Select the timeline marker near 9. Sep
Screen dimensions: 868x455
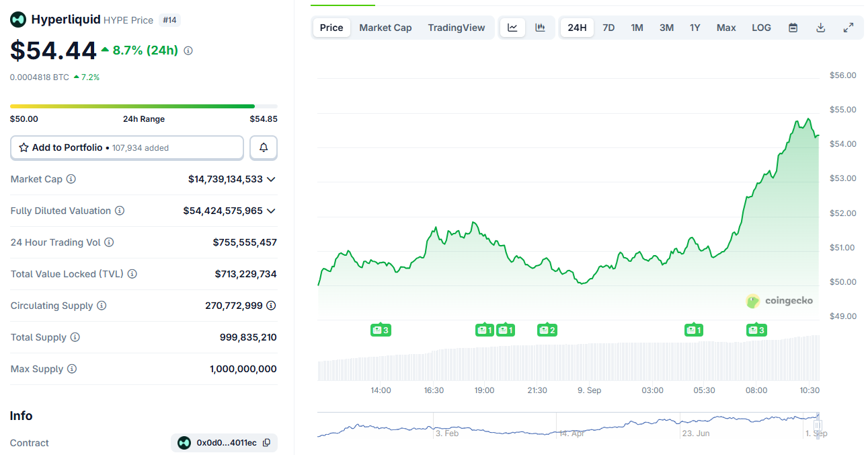pyautogui.click(x=547, y=330)
